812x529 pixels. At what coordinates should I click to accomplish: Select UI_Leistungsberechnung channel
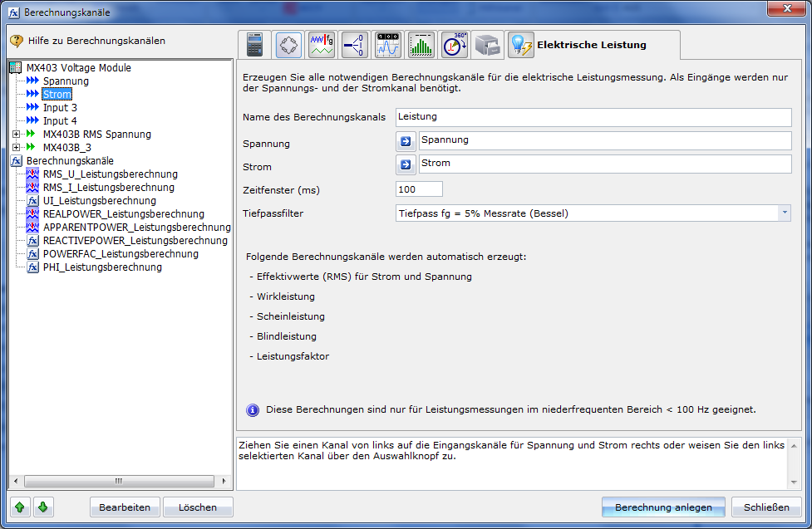100,201
